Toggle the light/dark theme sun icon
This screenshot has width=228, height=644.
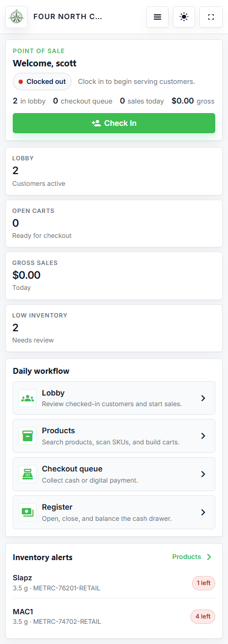tap(184, 17)
